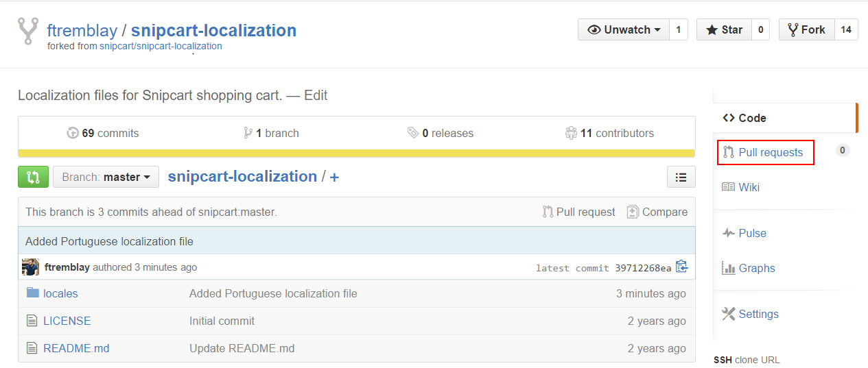
Task: Open the Pulse sidebar item
Action: pyautogui.click(x=744, y=233)
